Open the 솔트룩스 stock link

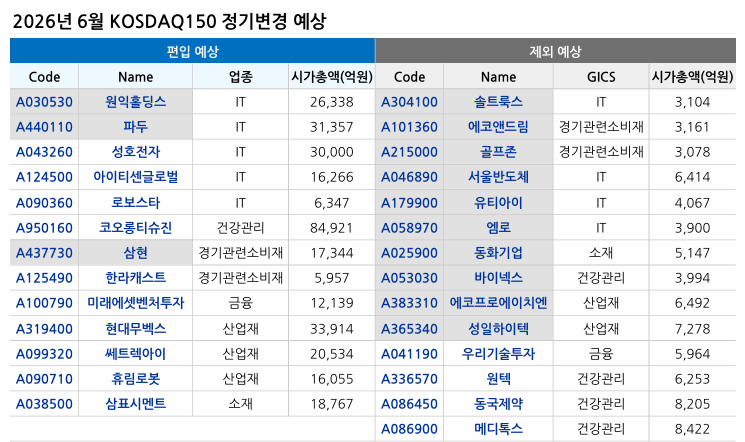(498, 102)
